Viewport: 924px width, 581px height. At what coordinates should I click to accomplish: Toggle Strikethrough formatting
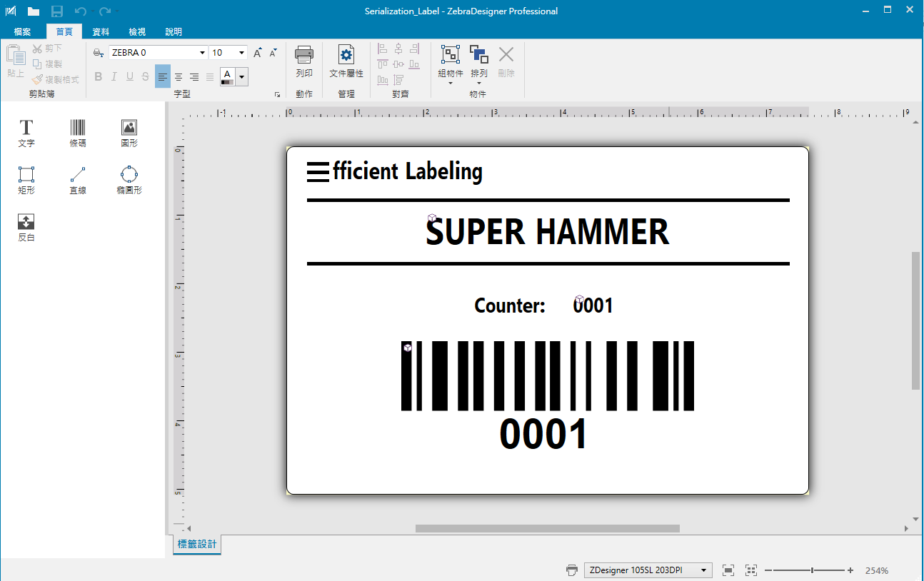coord(146,77)
